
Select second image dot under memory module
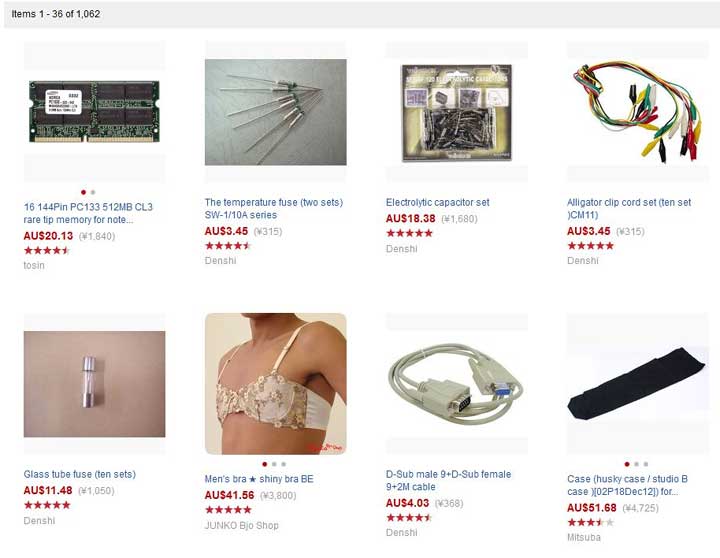point(93,192)
